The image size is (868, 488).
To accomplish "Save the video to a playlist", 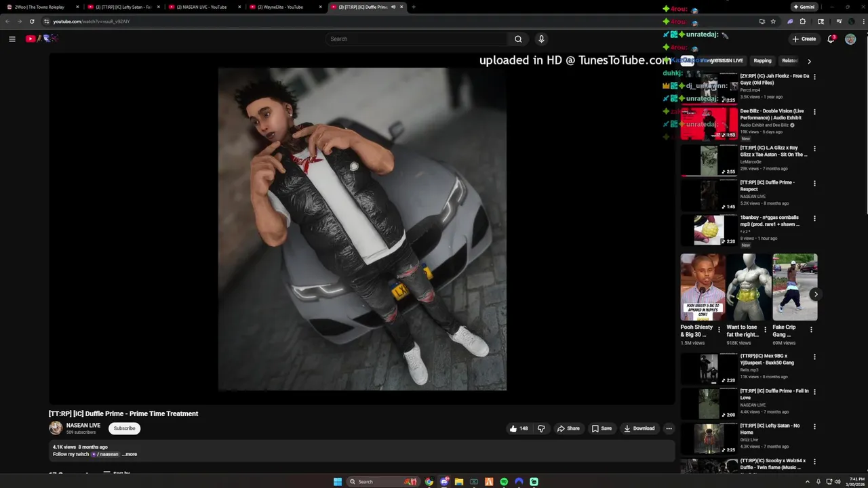I will 601,428.
